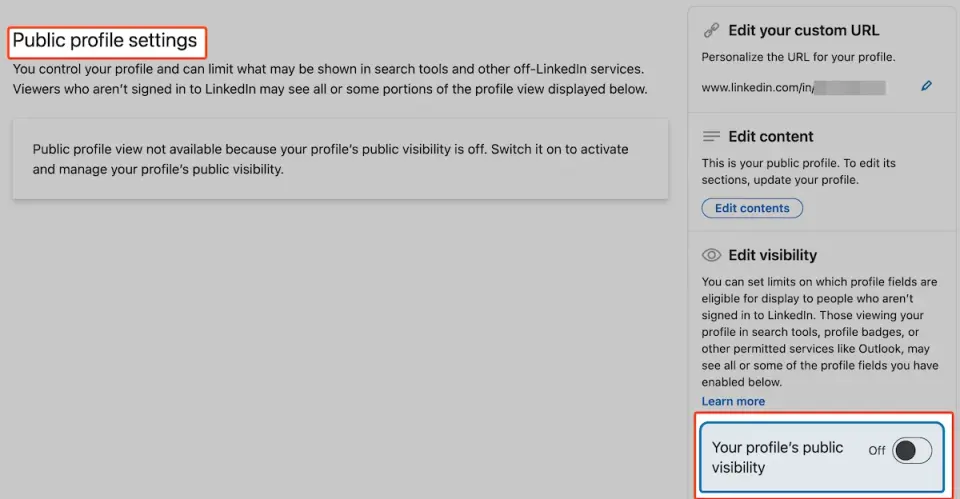Click 'Your profile's public visibility' label

coord(777,457)
